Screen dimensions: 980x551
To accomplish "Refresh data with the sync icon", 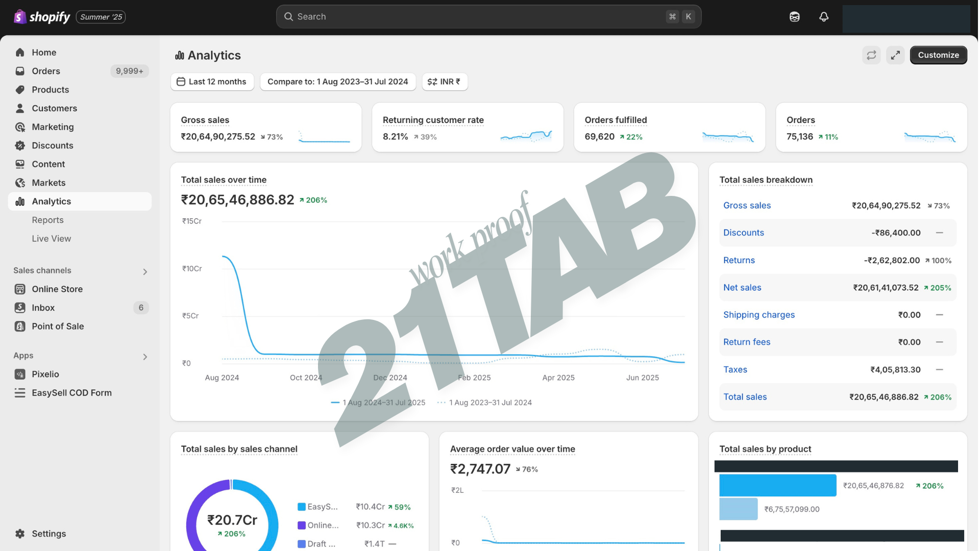I will click(871, 55).
